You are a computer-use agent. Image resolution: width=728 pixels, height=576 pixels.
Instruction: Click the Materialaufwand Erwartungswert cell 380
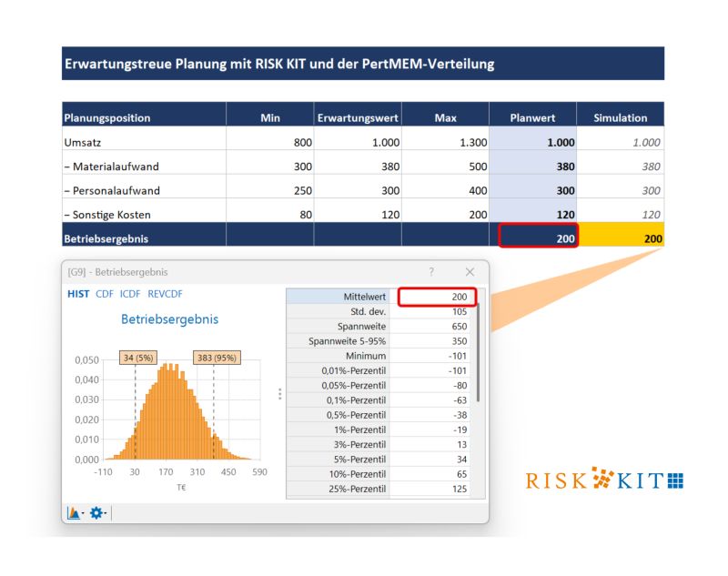click(358, 163)
